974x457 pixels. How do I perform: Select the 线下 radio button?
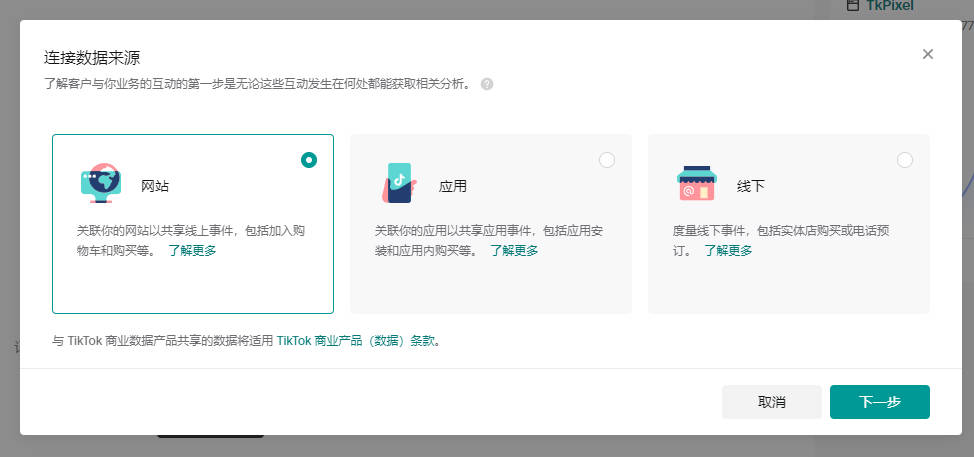pyautogui.click(x=905, y=160)
